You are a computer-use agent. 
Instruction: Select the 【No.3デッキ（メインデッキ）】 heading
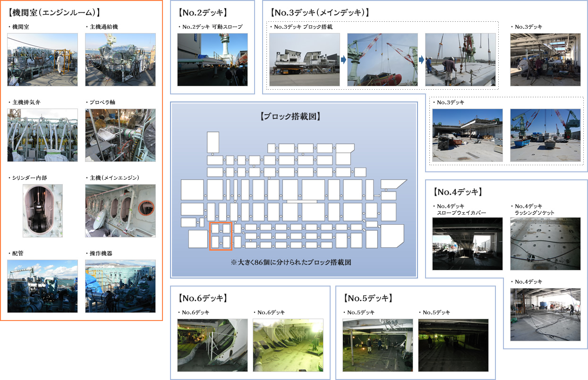(x=320, y=12)
